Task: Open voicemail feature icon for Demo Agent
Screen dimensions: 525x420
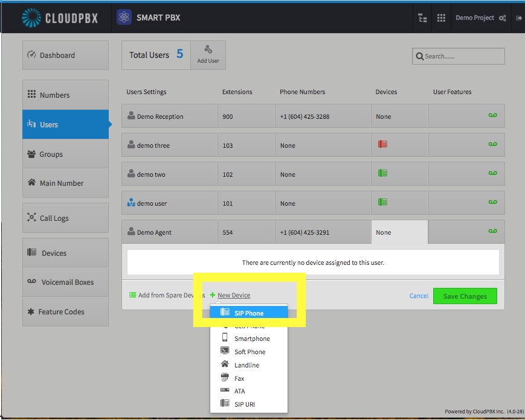Action: click(x=492, y=231)
